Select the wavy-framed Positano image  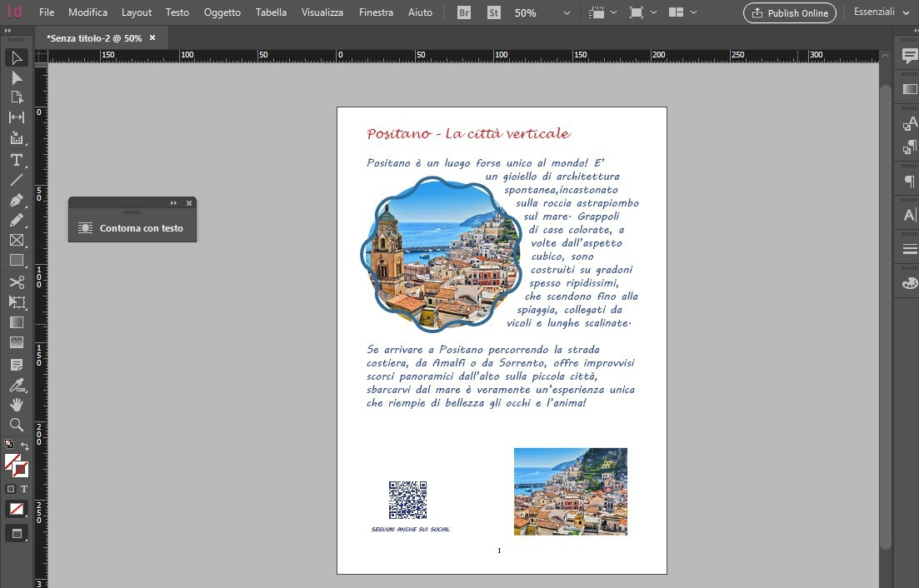coord(441,255)
